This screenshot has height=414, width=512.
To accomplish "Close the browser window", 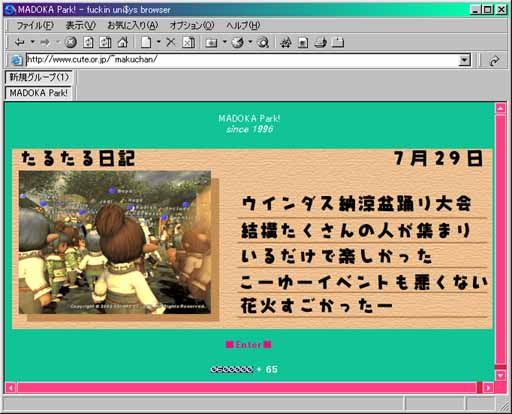I will click(x=501, y=10).
